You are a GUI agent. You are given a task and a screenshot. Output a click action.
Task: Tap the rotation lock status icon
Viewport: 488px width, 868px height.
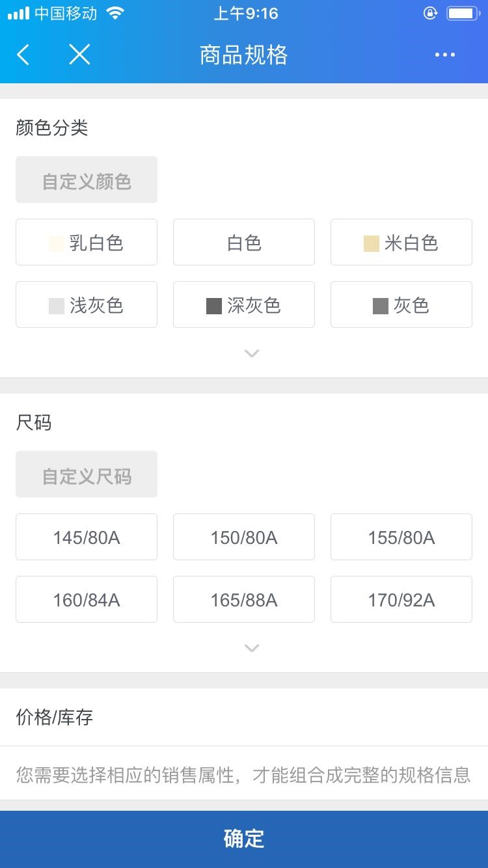430,13
